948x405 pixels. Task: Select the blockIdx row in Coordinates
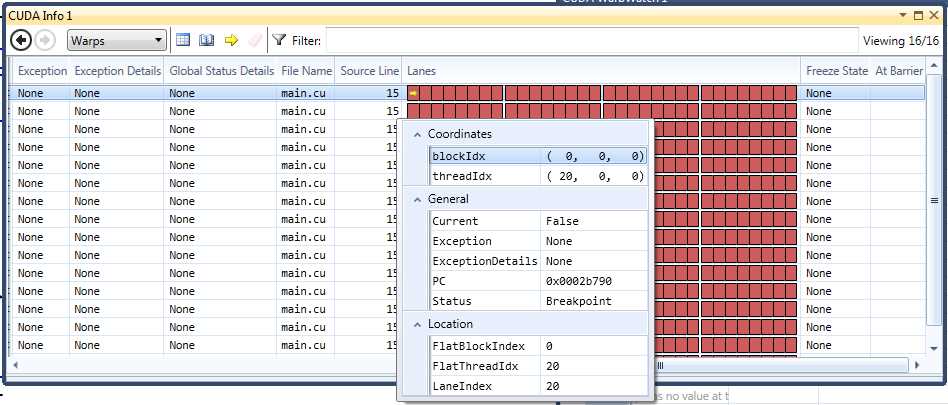pyautogui.click(x=538, y=156)
